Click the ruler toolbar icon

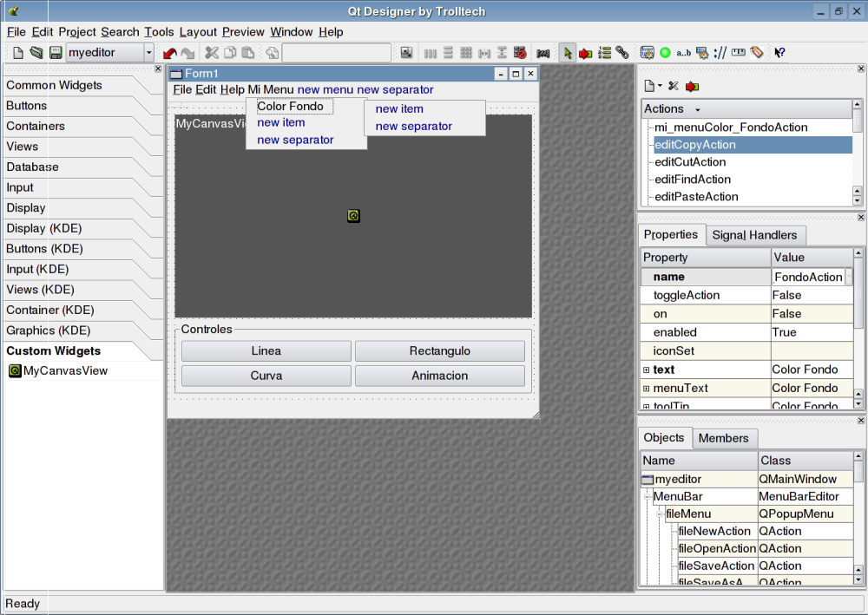tap(739, 53)
